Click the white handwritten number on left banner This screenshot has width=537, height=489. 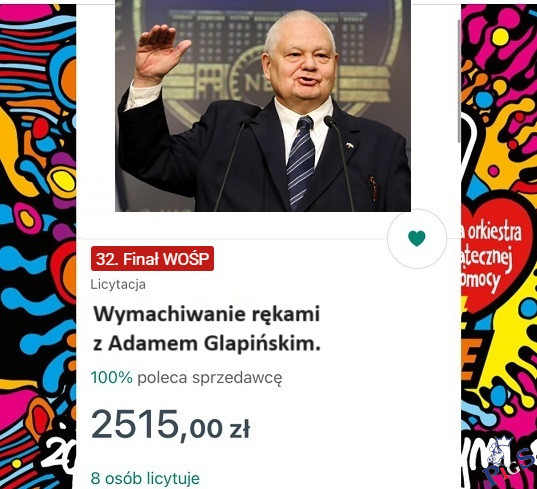59,455
